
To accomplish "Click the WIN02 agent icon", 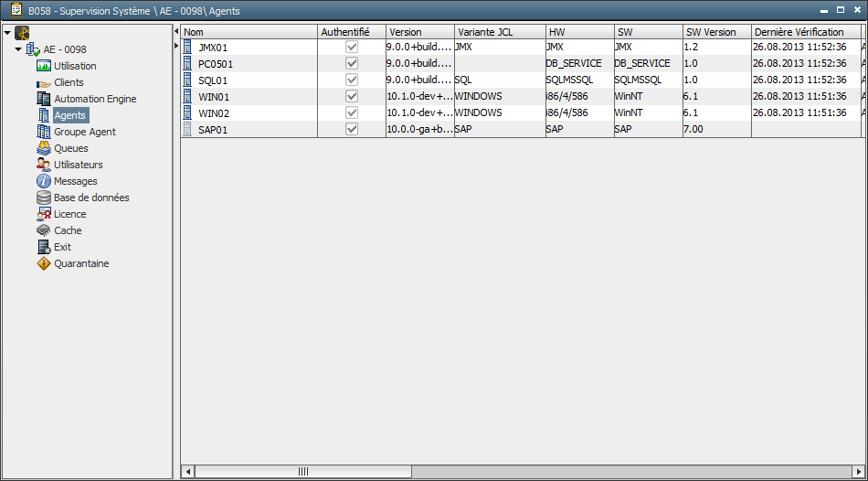I will tap(186, 113).
